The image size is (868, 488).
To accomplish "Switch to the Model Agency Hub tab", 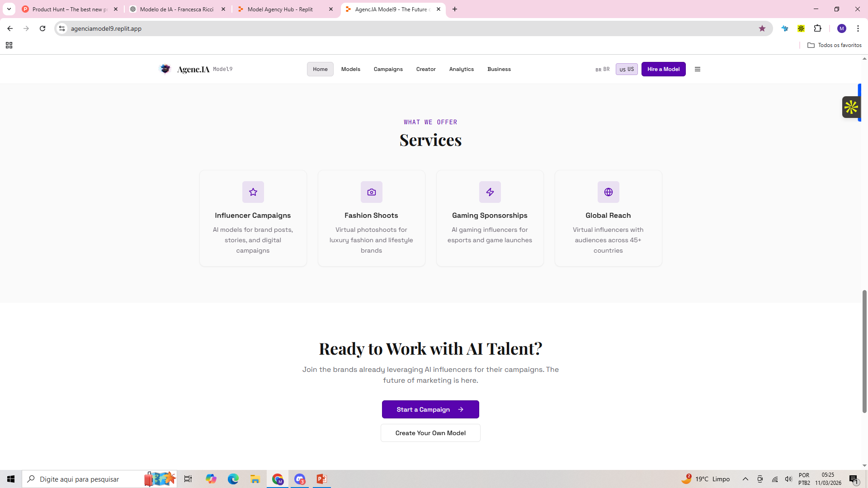I will 280,9.
